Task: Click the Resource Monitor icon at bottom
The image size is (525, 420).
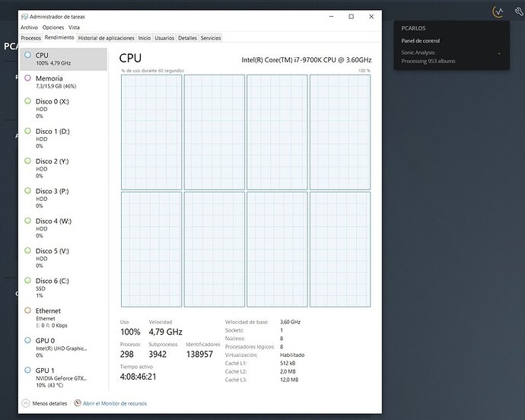Action: (x=78, y=403)
